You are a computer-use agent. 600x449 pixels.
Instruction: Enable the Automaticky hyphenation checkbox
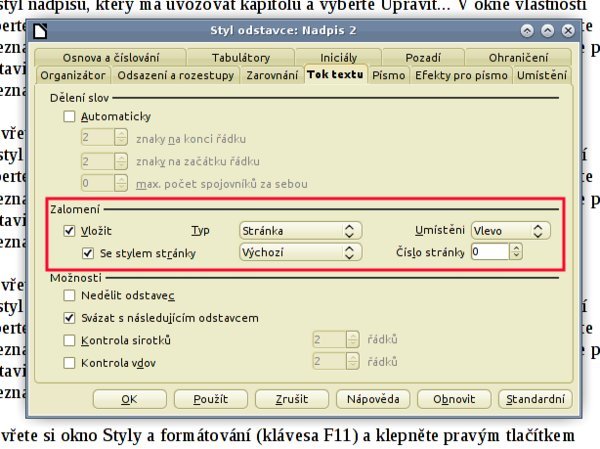[69, 116]
